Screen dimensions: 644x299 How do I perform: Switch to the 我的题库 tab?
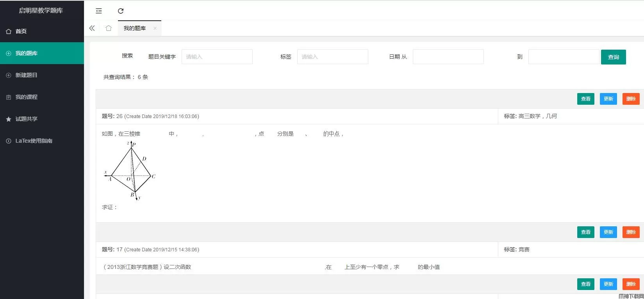pos(135,28)
